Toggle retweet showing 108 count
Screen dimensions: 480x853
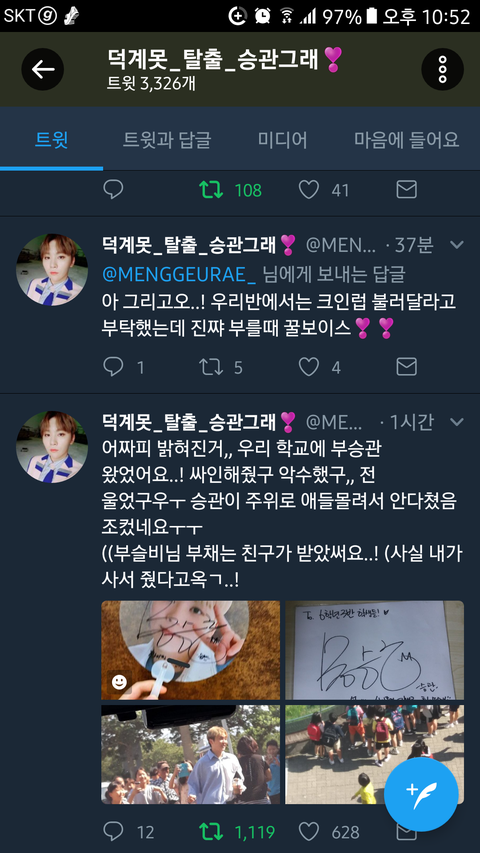(211, 189)
